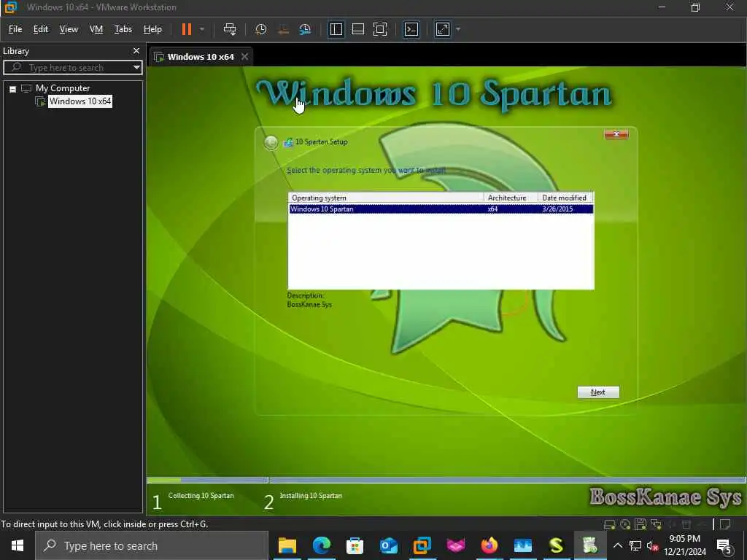This screenshot has width=747, height=560.
Task: Click the floppy drive status icon
Action: [640, 525]
